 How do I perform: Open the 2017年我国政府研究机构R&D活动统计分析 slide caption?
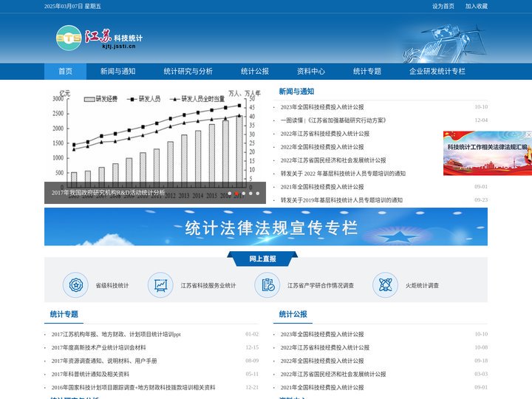tap(108, 193)
